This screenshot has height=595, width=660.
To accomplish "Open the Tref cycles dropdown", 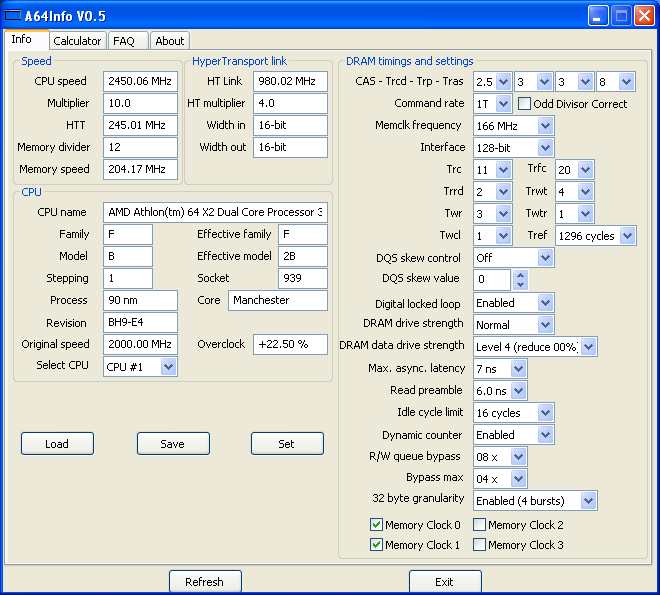I will pyautogui.click(x=626, y=236).
